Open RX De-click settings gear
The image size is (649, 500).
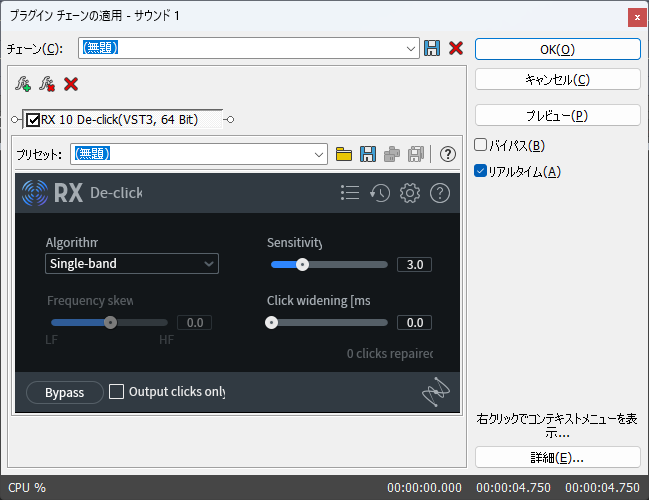[x=410, y=193]
